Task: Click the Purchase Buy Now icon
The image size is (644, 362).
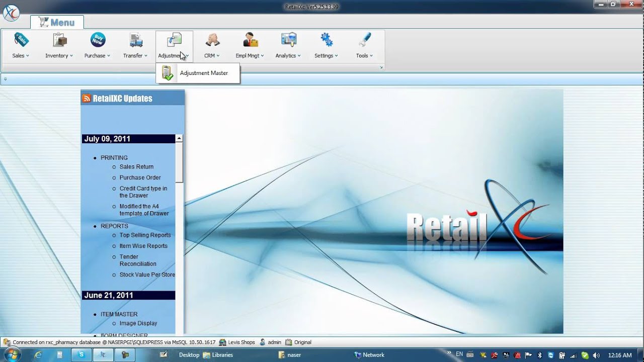Action: point(98,40)
